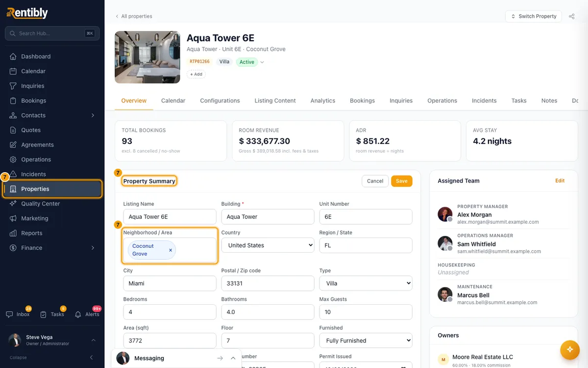Click the Area (sqft) field
Viewport: 588px width, 368px height.
coord(170,341)
